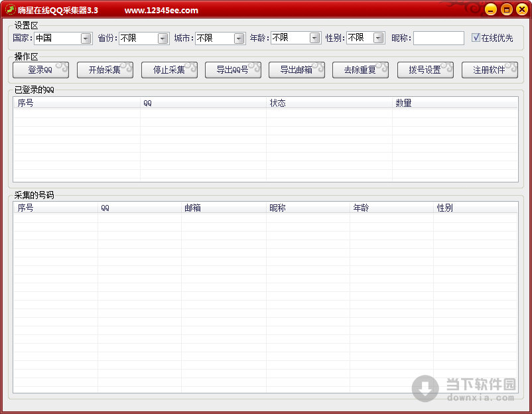532x414 pixels.
Task: Click QQ column header in 已登录的QQ list
Action: click(203, 103)
